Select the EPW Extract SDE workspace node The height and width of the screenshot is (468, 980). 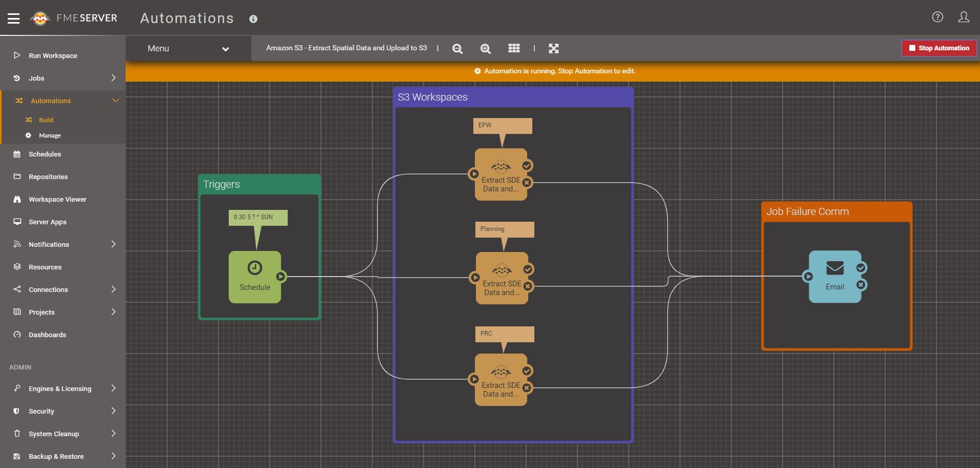pyautogui.click(x=501, y=174)
